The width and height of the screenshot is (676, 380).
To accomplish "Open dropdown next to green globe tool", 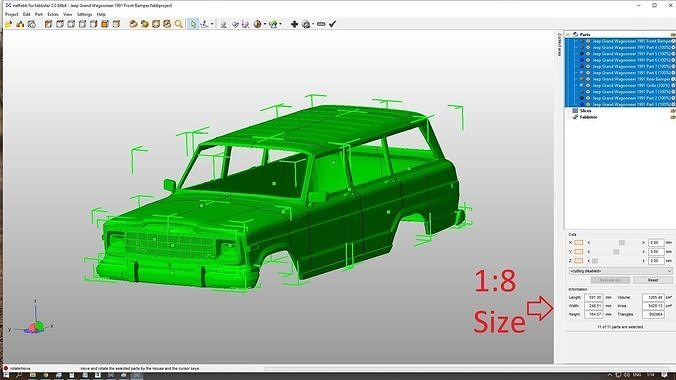I will pos(281,24).
